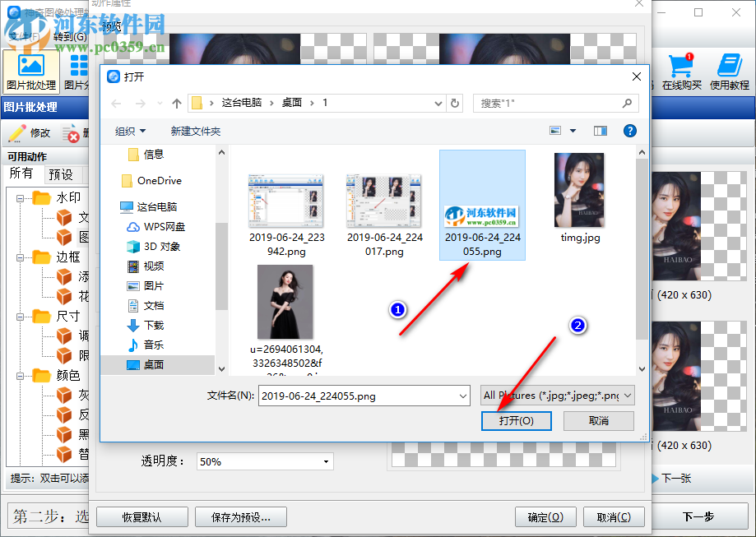The width and height of the screenshot is (756, 537).
Task: Click 这台电脑 in address breadcrumb
Action: click(x=242, y=103)
